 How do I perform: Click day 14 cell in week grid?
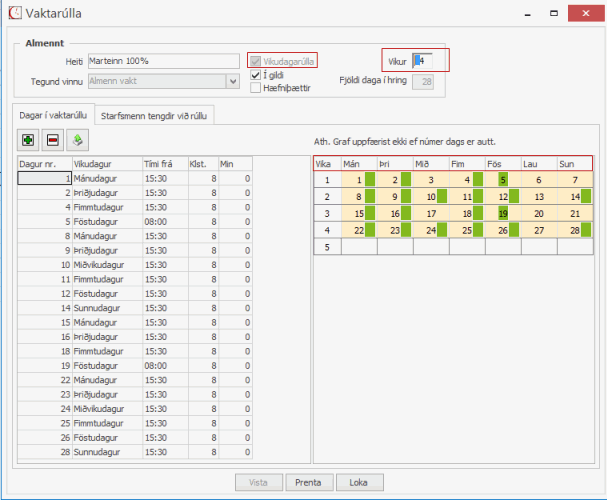pyautogui.click(x=575, y=197)
